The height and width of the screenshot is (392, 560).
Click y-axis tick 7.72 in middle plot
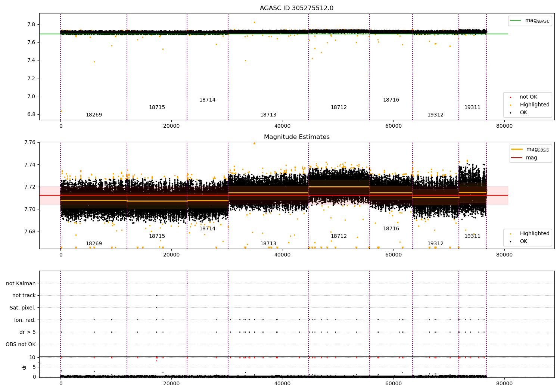29,187
